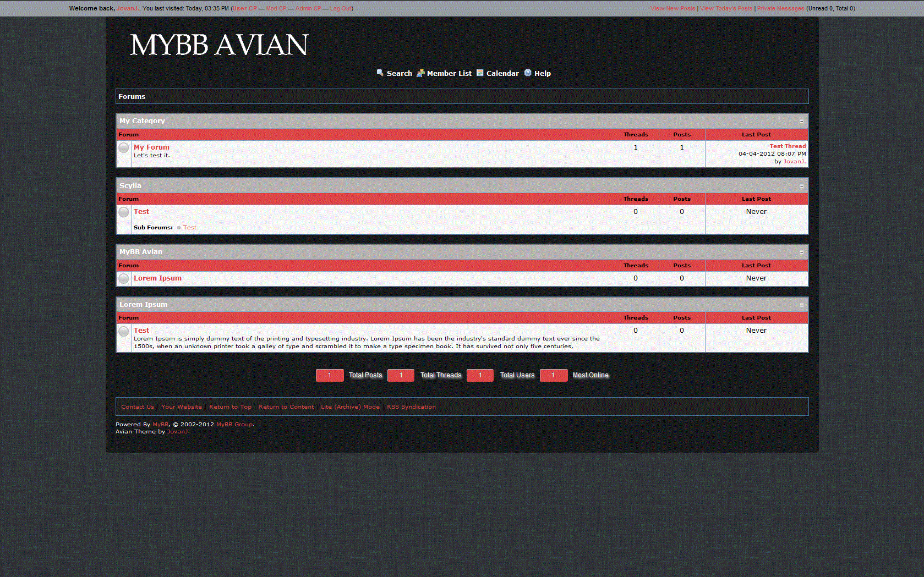Screen dimensions: 924x577
Task: Click the Member List people icon
Action: pyautogui.click(x=420, y=73)
